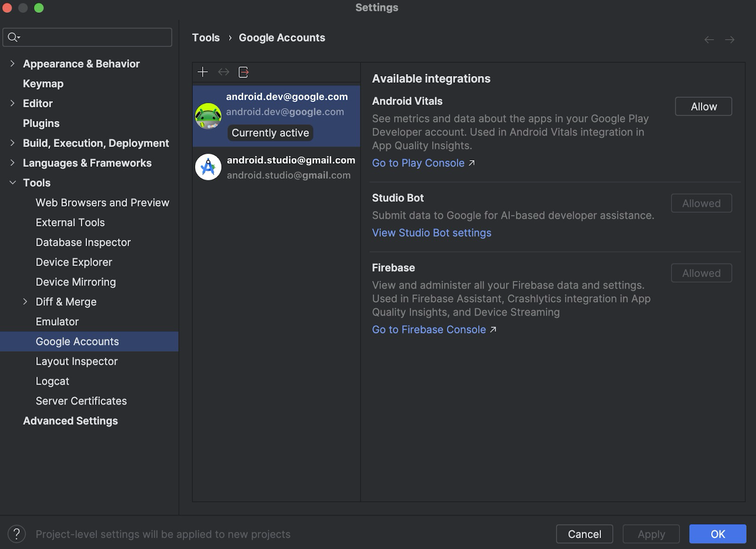This screenshot has width=756, height=549.
Task: Click the sign out account icon
Action: click(244, 72)
